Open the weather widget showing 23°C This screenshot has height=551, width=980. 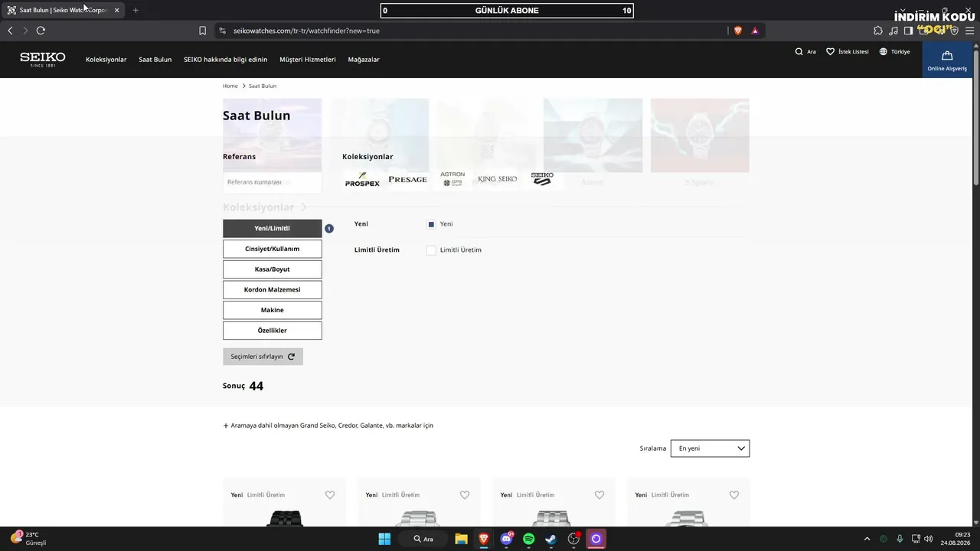pos(28,539)
